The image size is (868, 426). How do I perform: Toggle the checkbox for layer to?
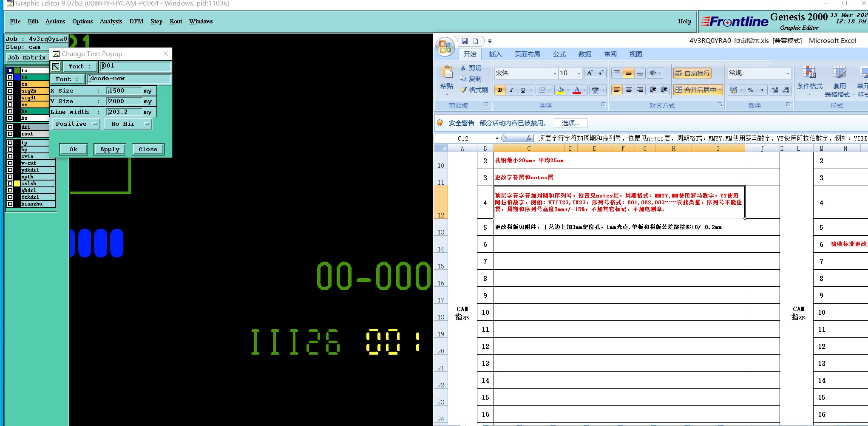[x=10, y=71]
